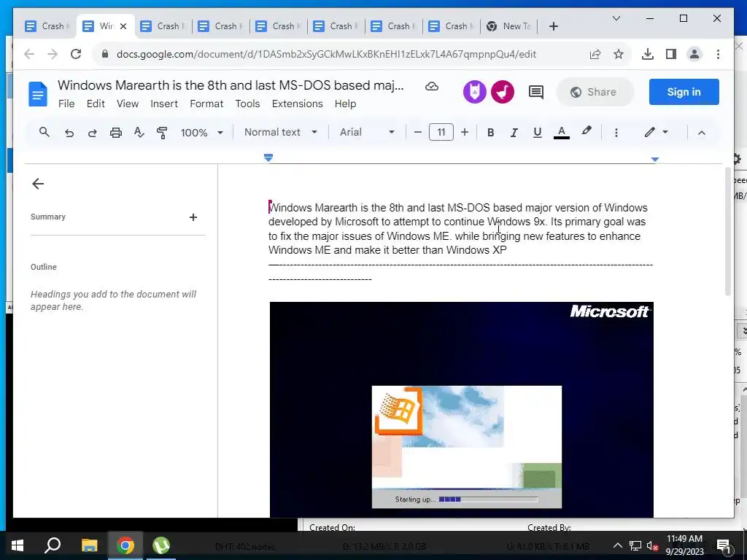Bookmark this page with the star
Viewport: 747px width, 560px height.
pos(619,54)
